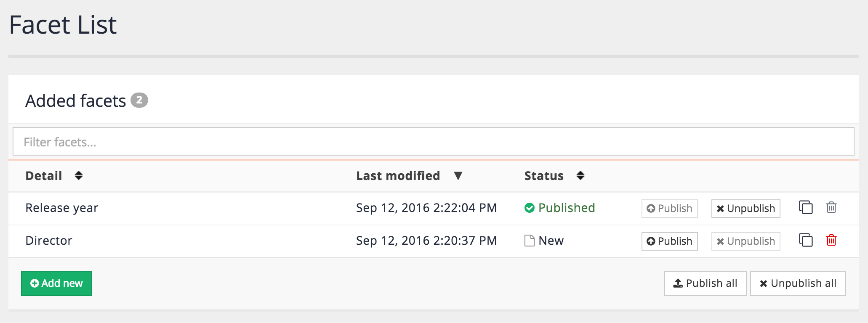Click the added facets count badge
This screenshot has height=323, width=868.
(139, 100)
